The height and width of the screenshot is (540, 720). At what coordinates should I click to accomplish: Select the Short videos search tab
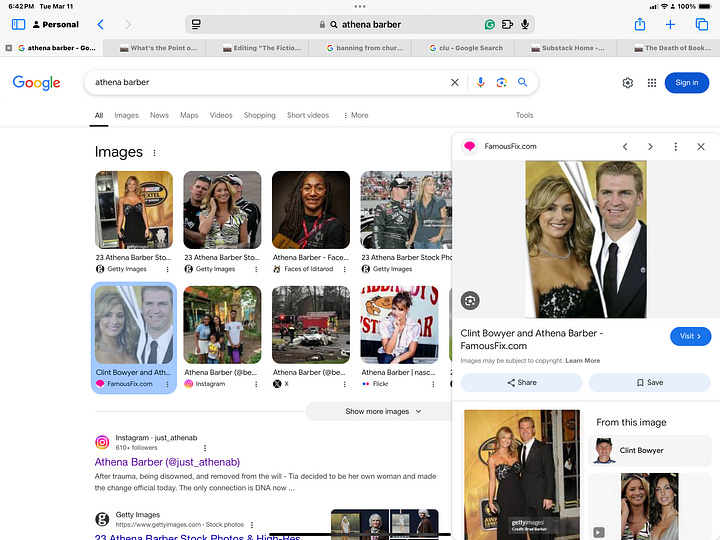pos(308,115)
